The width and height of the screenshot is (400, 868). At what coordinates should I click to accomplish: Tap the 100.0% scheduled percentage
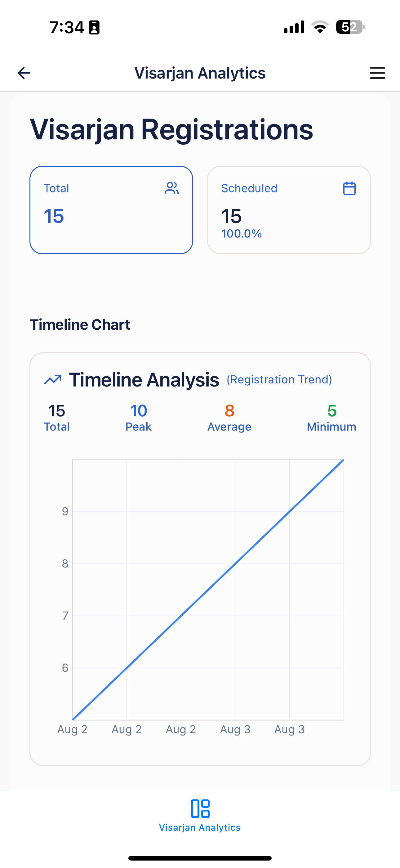point(242,233)
